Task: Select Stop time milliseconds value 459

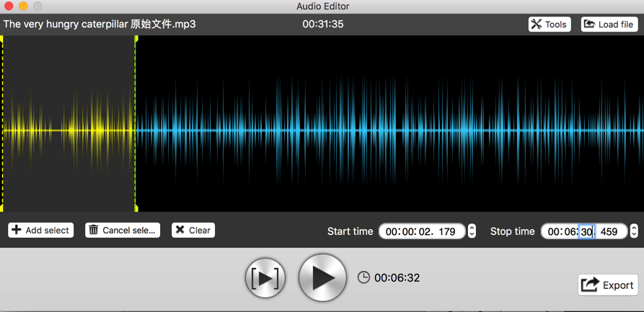Action: 609,232
